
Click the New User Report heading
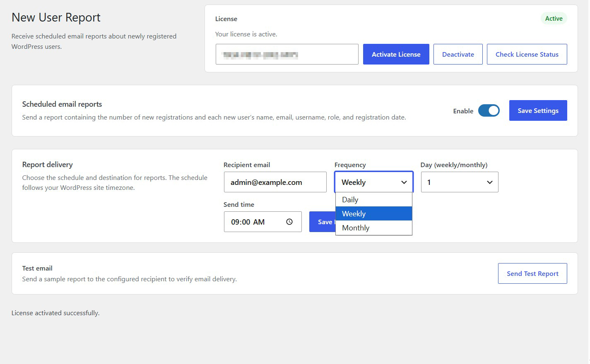[x=56, y=17]
